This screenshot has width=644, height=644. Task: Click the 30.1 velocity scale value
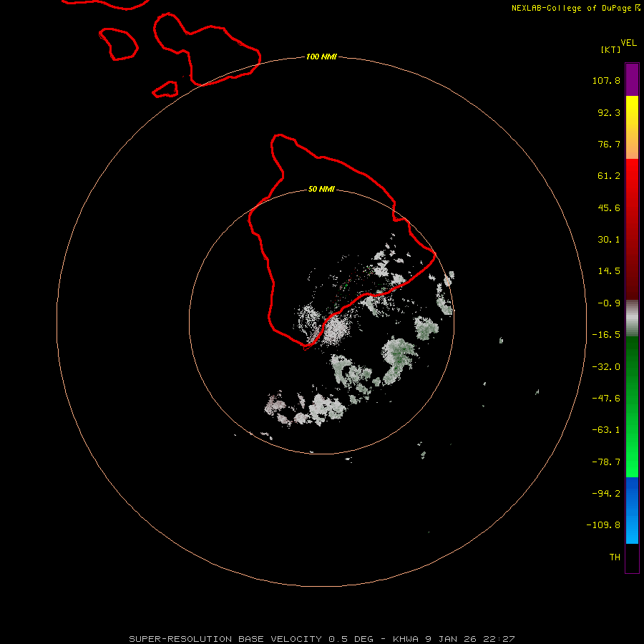tap(609, 240)
